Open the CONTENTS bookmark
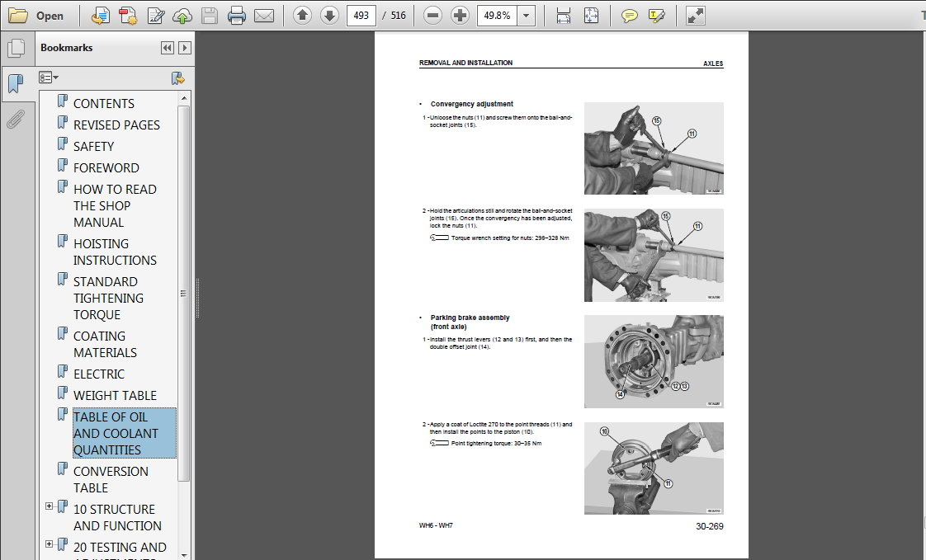 coord(103,103)
